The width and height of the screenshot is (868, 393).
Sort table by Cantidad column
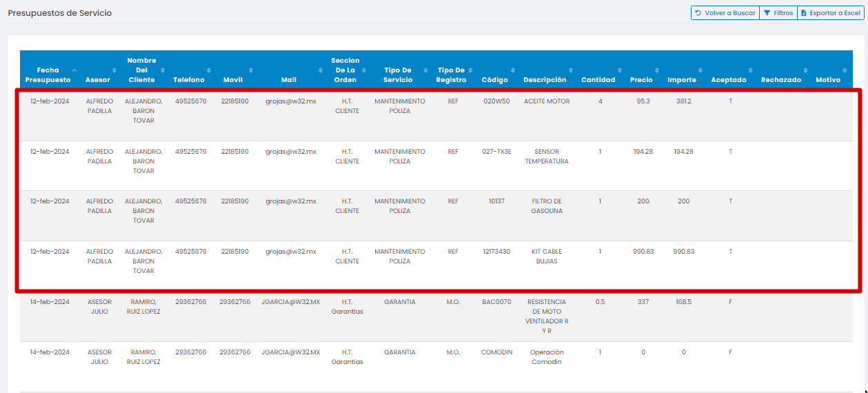click(x=600, y=70)
